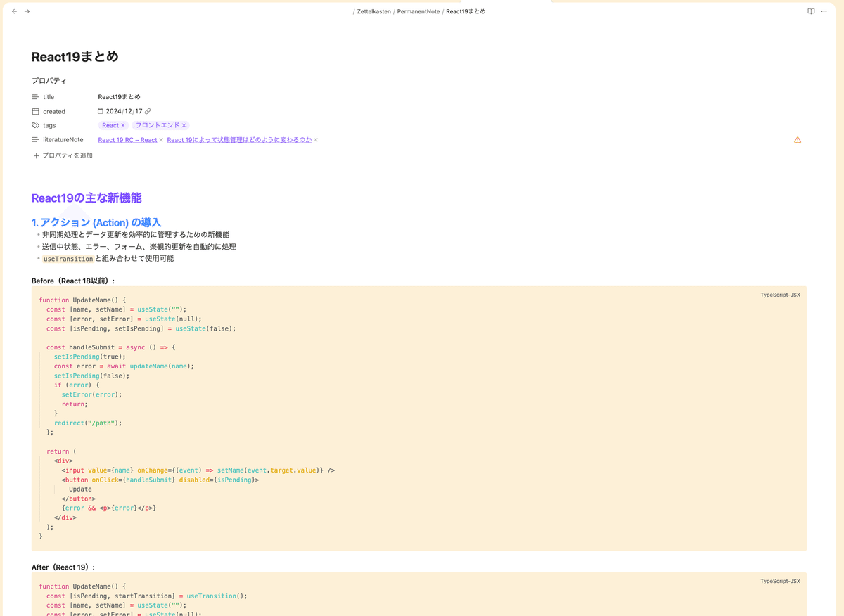Open the Zettelkasten breadcrumb folder
Image resolution: width=844 pixels, height=616 pixels.
pos(374,11)
